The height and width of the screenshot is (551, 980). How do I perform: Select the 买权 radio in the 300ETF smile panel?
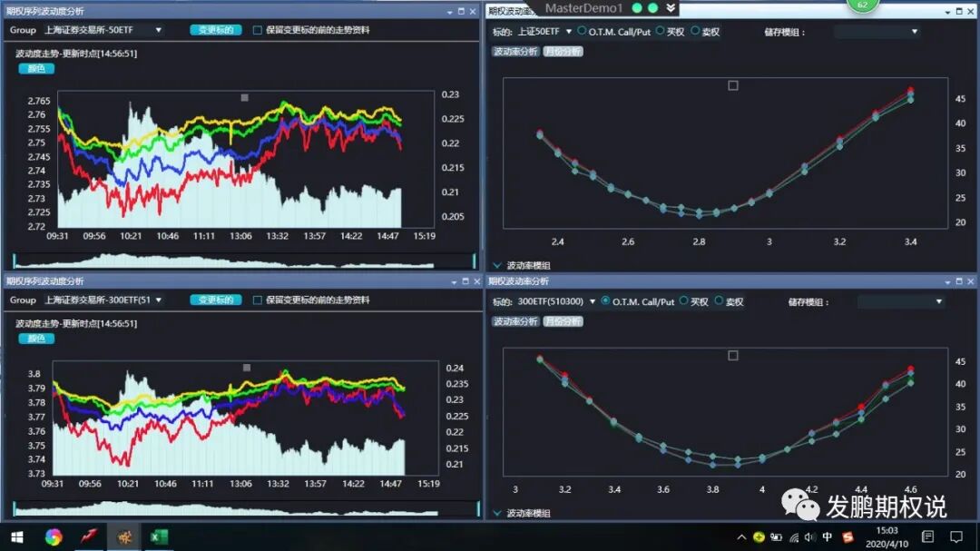pyautogui.click(x=684, y=300)
